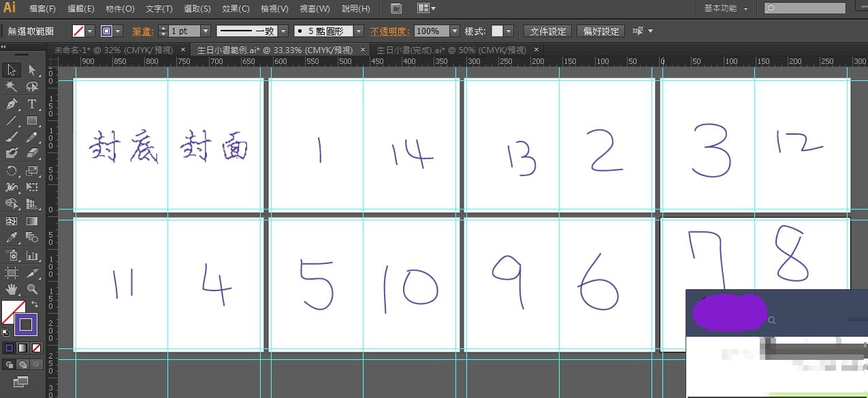Set paint mode to Color
This screenshot has height=398, width=868.
click(x=9, y=348)
